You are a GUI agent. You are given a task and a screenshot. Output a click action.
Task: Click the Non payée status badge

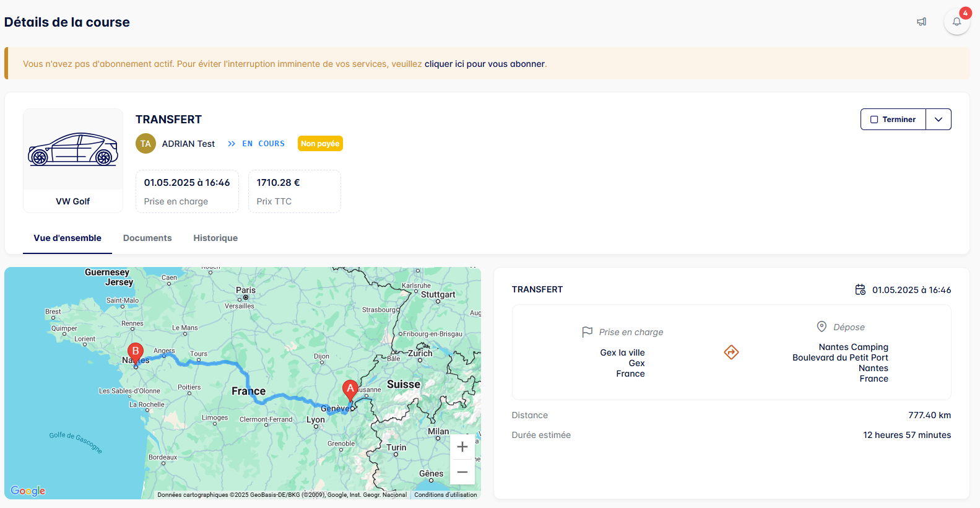(320, 144)
